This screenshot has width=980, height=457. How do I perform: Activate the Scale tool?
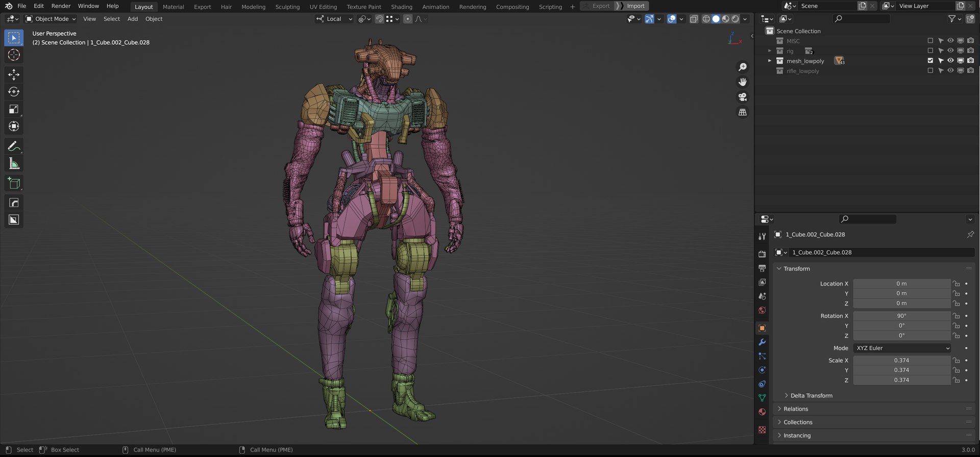[x=14, y=109]
